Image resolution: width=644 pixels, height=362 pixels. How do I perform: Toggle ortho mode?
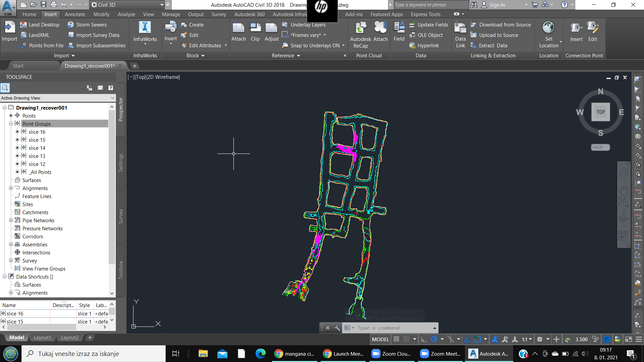[424, 339]
